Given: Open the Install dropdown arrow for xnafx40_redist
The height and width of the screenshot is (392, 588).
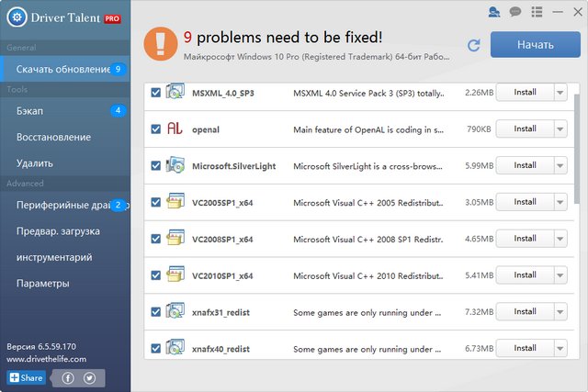Looking at the screenshot, I should [x=560, y=348].
